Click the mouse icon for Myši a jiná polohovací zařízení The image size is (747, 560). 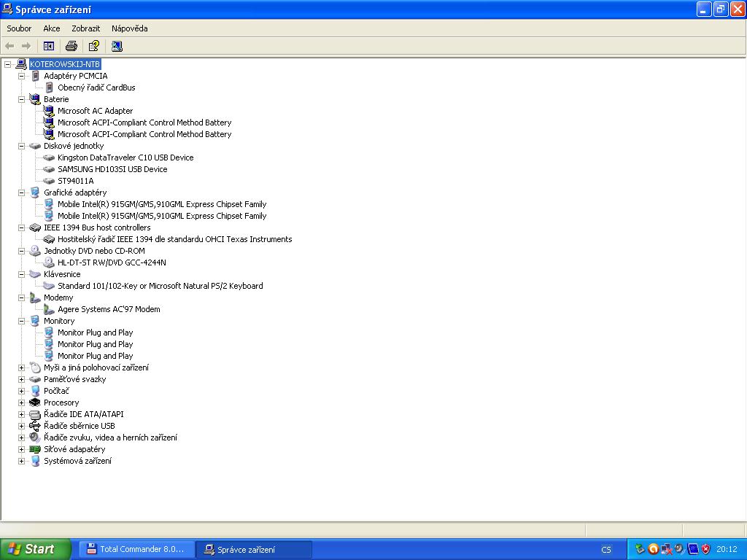[35, 367]
